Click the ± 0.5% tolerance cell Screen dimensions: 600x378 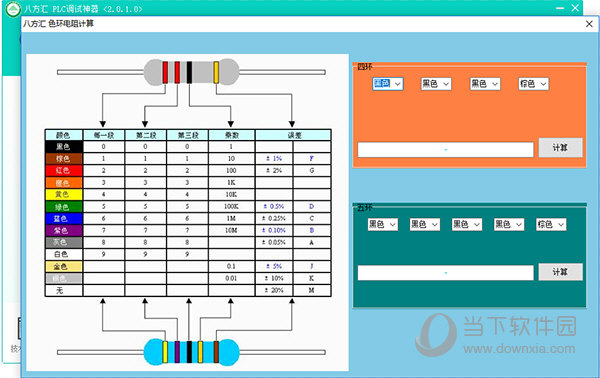274,207
